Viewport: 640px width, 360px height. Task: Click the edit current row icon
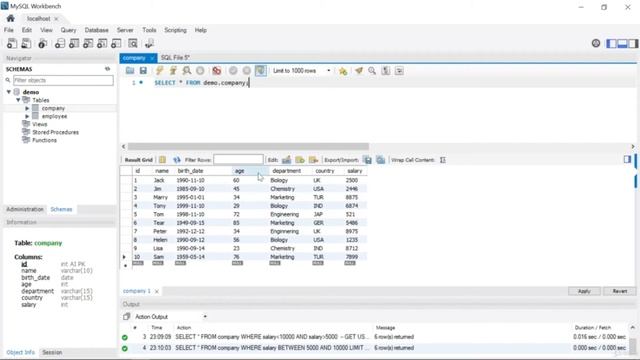pyautogui.click(x=287, y=160)
